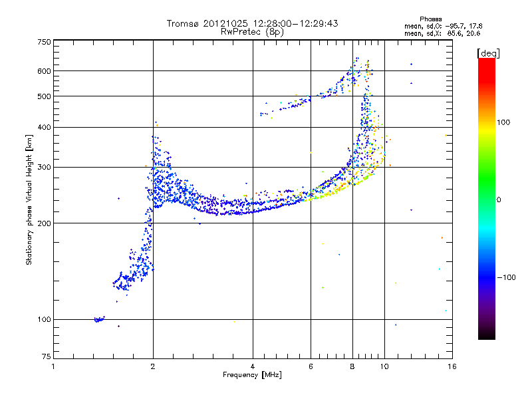Screen dimensions: 532x399
Task: Click the "mean, sd,O: -95.7, 17.8" line
Action: tap(443, 26)
